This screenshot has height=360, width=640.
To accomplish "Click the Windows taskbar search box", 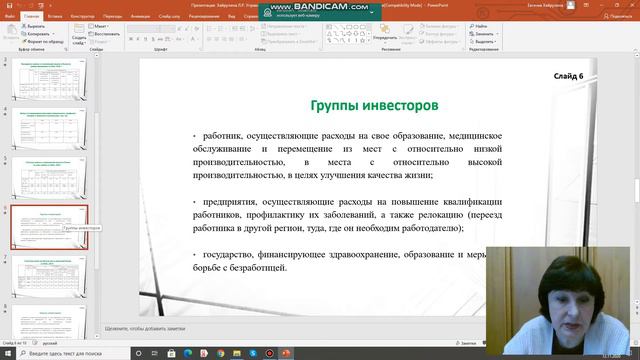I will click(x=73, y=353).
